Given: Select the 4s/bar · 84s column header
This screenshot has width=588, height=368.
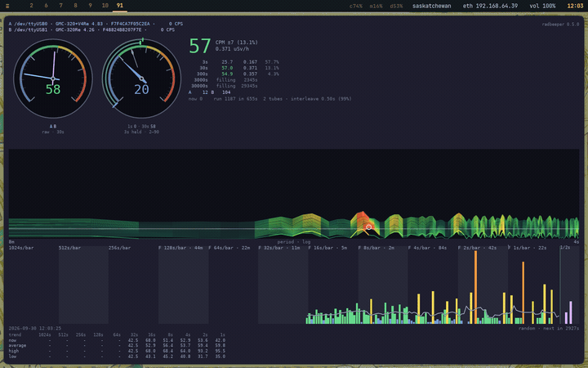Looking at the screenshot, I should coord(427,248).
